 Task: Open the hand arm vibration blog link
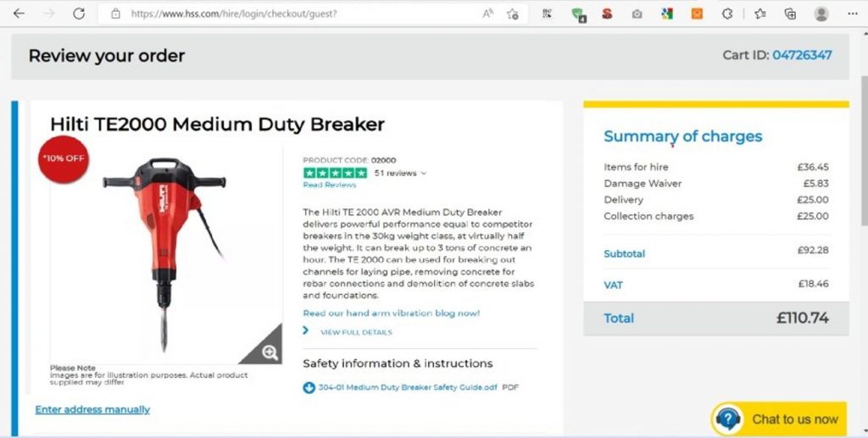[x=392, y=313]
